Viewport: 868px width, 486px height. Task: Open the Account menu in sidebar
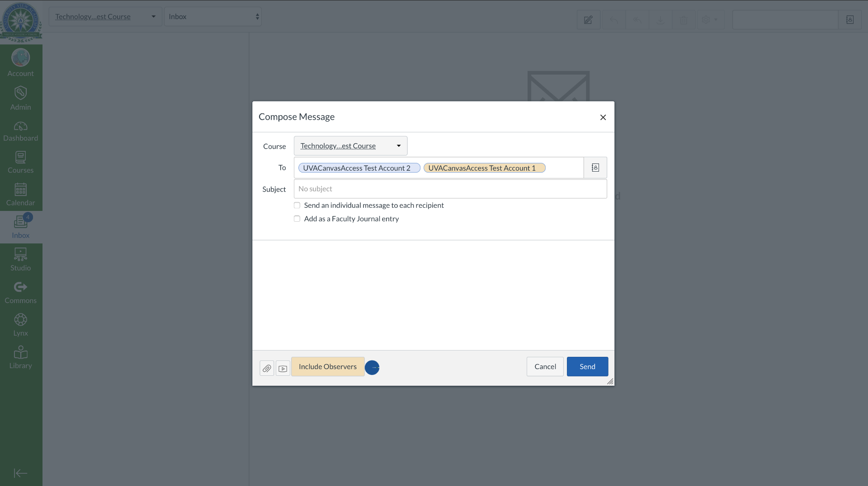(21, 63)
